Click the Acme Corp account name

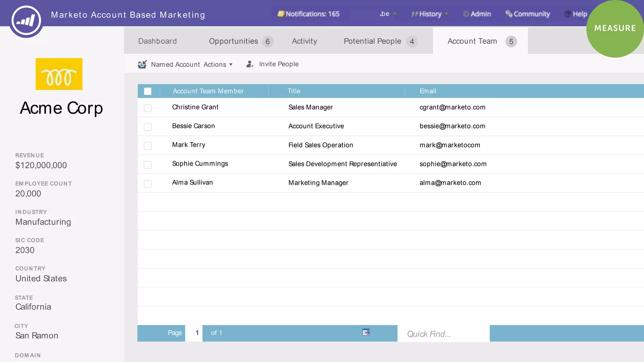(x=61, y=108)
